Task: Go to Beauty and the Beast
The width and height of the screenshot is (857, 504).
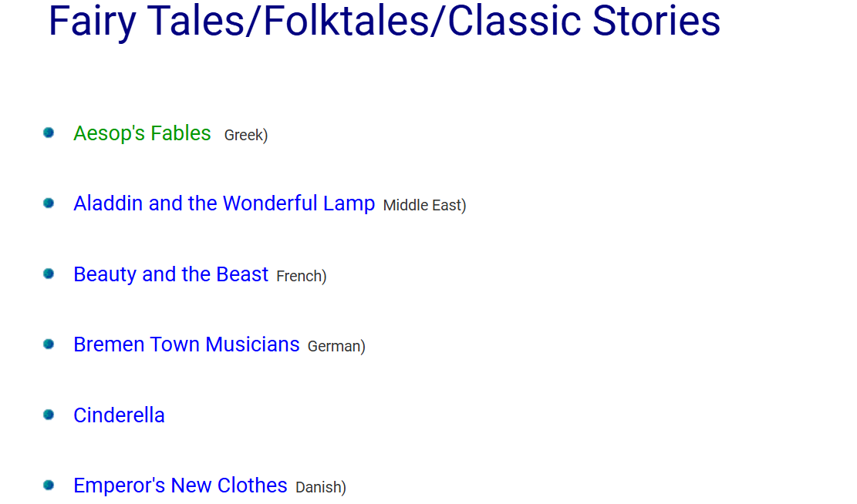Action: tap(170, 274)
